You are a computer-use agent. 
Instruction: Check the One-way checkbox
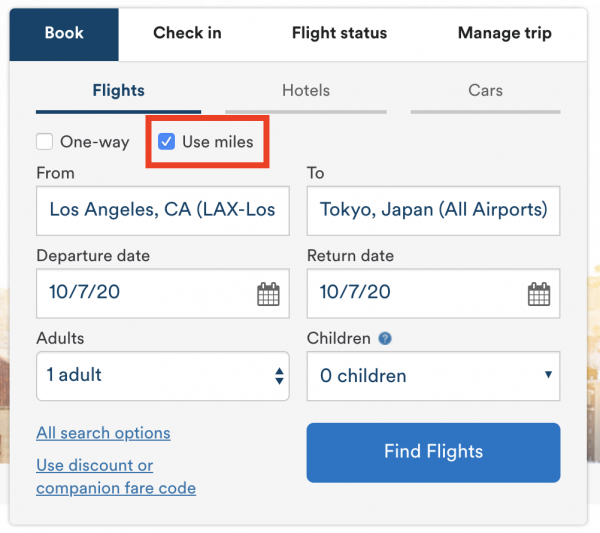point(45,142)
